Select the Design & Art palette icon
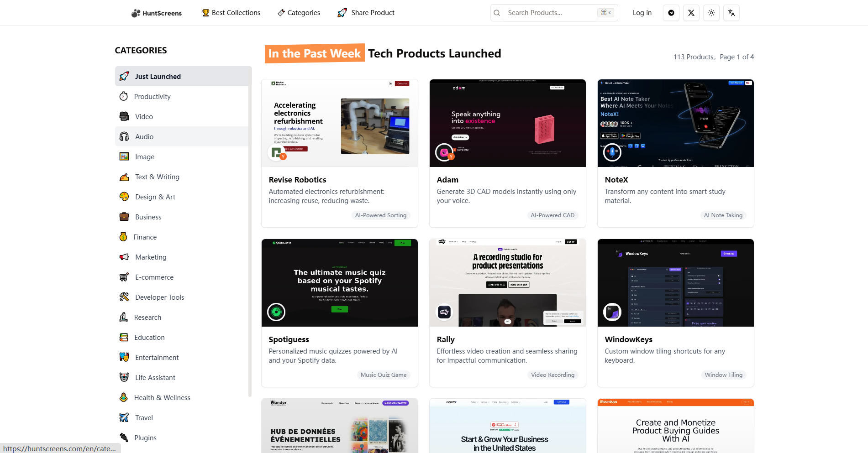This screenshot has height=453, width=868. pyautogui.click(x=124, y=197)
